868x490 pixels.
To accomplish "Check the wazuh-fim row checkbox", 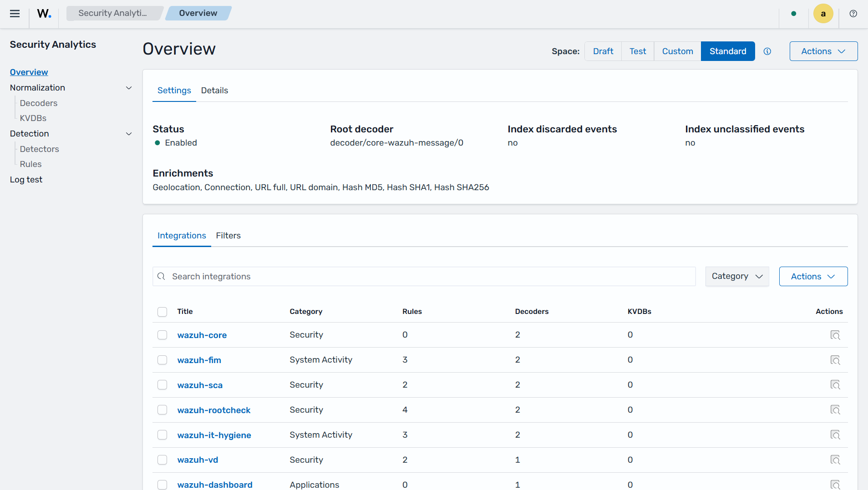I will pos(162,360).
